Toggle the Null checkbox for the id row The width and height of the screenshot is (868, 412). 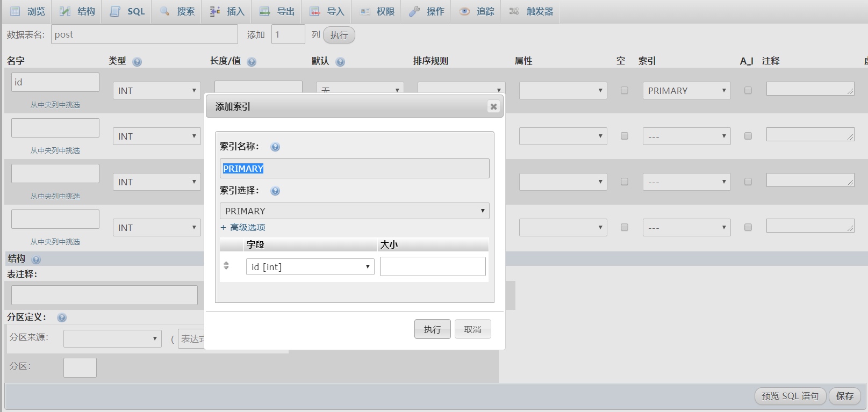[x=625, y=90]
